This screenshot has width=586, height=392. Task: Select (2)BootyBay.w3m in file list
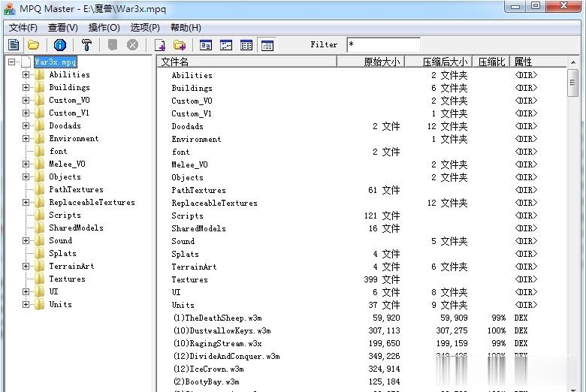[207, 382]
